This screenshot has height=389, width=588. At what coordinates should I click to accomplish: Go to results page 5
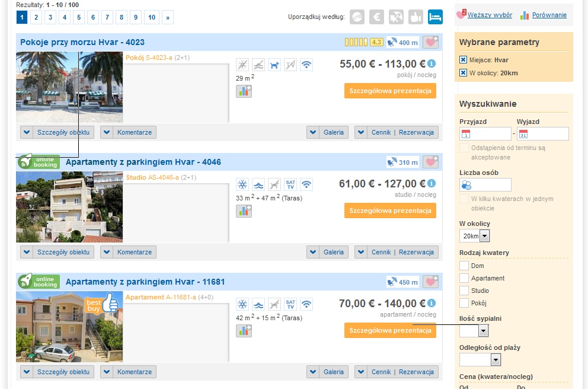(x=79, y=18)
